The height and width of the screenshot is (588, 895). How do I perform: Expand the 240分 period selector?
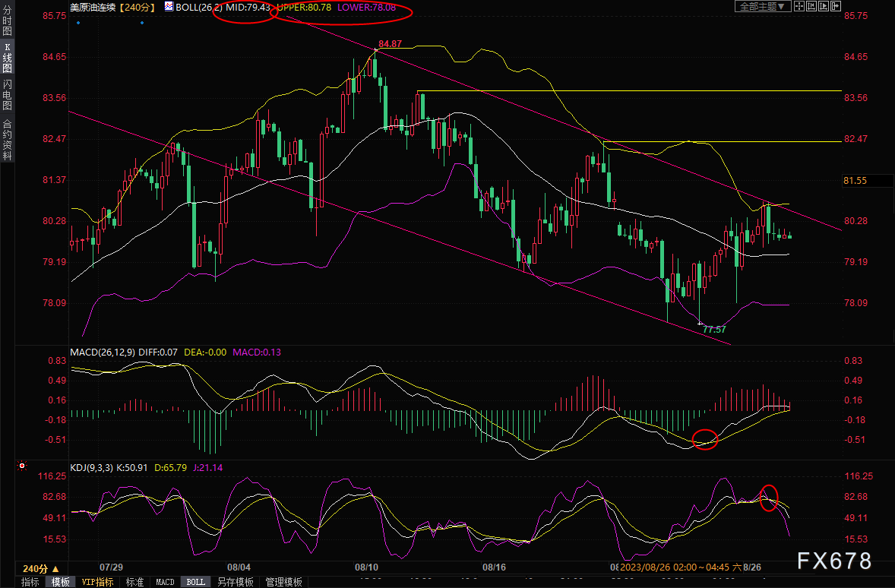tap(41, 568)
